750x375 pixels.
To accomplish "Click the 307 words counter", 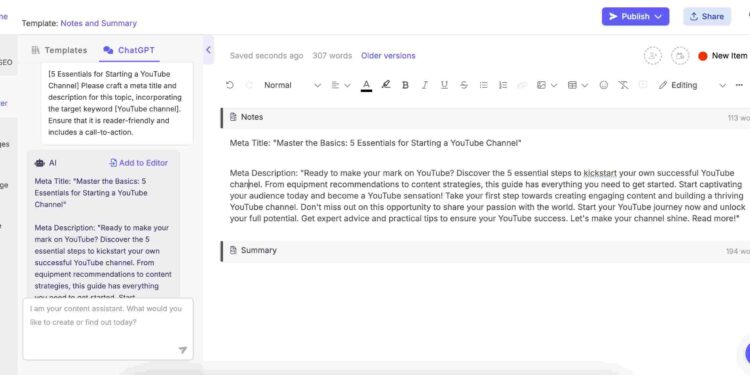I will click(x=332, y=55).
